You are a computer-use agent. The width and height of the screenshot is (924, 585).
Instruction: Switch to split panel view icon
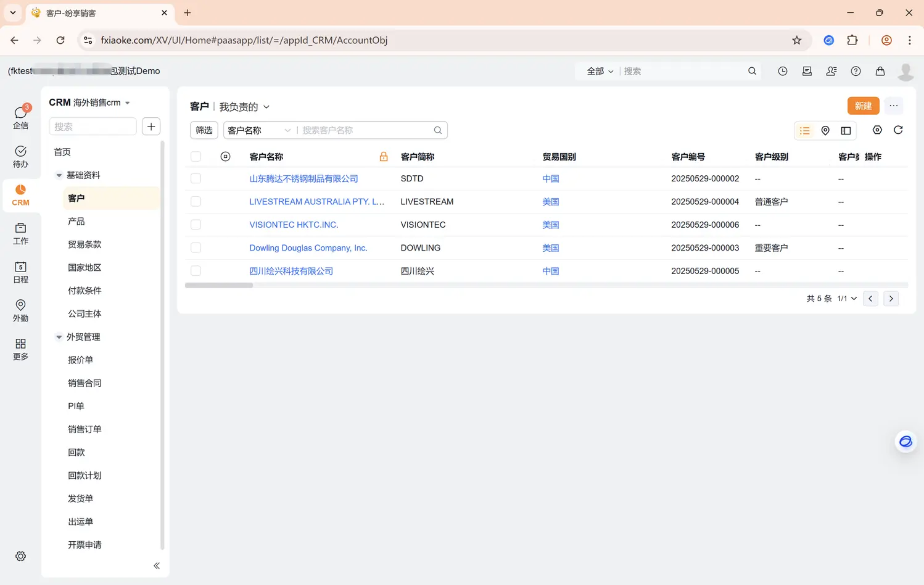pos(846,131)
